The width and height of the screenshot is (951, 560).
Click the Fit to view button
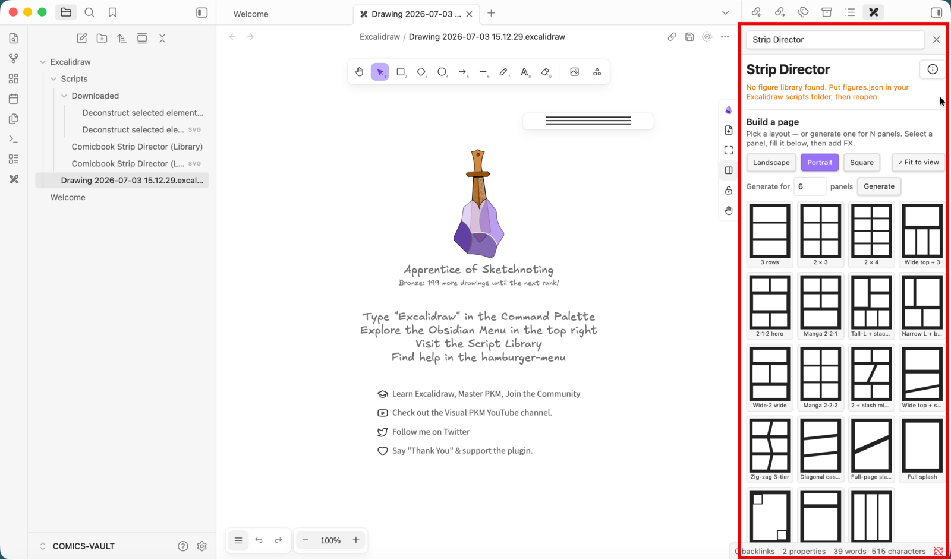(918, 163)
